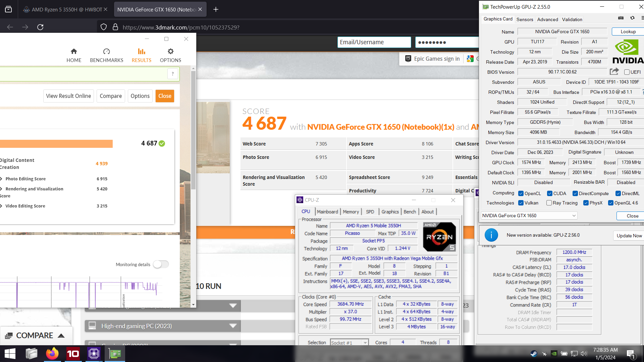The image size is (644, 362).
Task: Switch to Mainboard tab in CPU-Z
Action: [327, 212]
